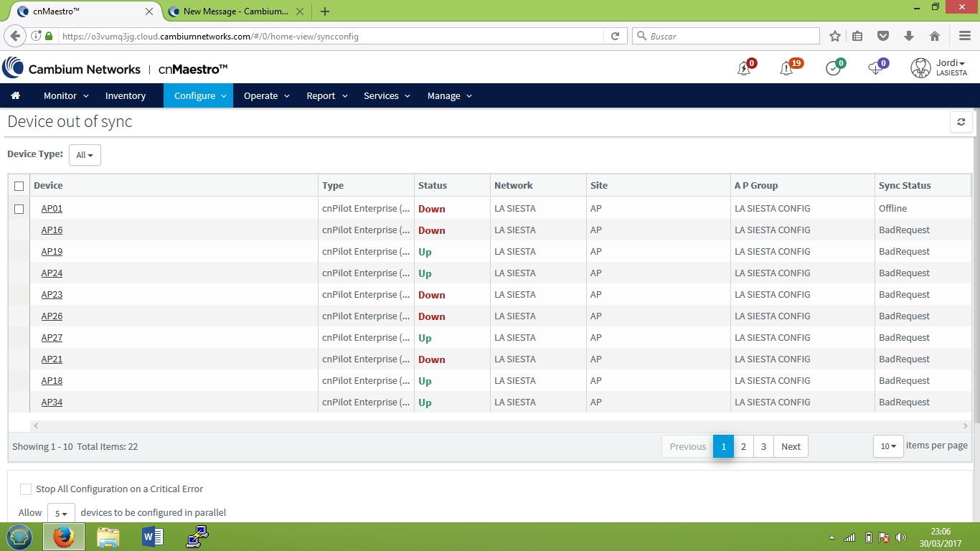Open Microsoft Word from the taskbar
Image resolution: width=980 pixels, height=551 pixels.
point(153,537)
